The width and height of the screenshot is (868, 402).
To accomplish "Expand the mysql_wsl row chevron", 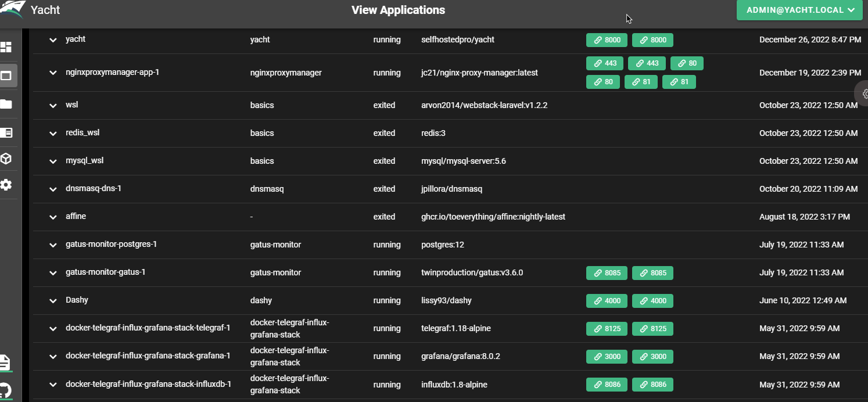I will (53, 161).
